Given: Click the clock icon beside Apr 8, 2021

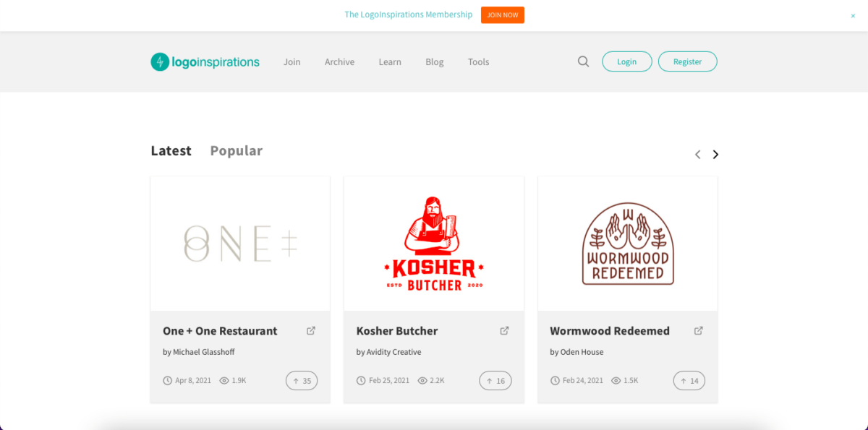Looking at the screenshot, I should point(167,380).
